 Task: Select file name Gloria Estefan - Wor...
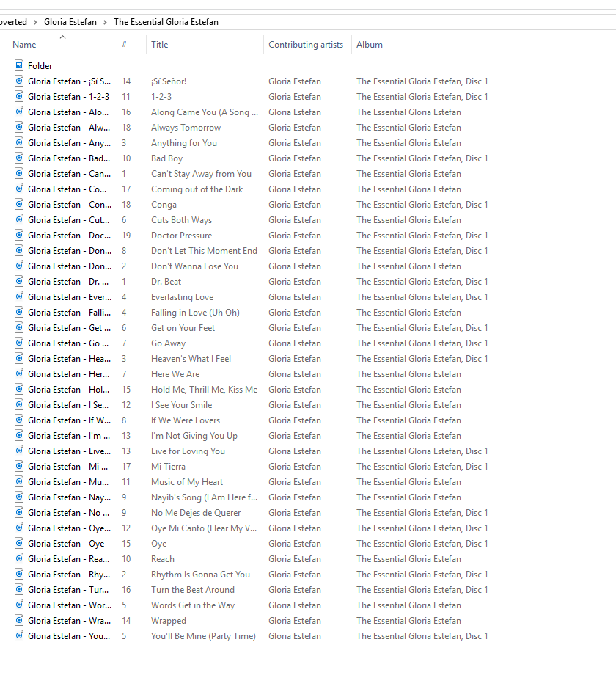click(x=70, y=605)
